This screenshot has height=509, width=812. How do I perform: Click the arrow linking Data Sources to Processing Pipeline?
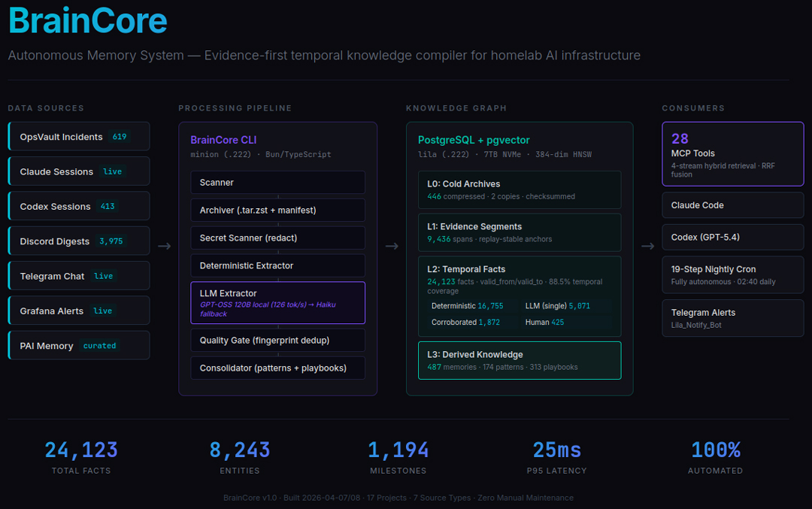165,244
